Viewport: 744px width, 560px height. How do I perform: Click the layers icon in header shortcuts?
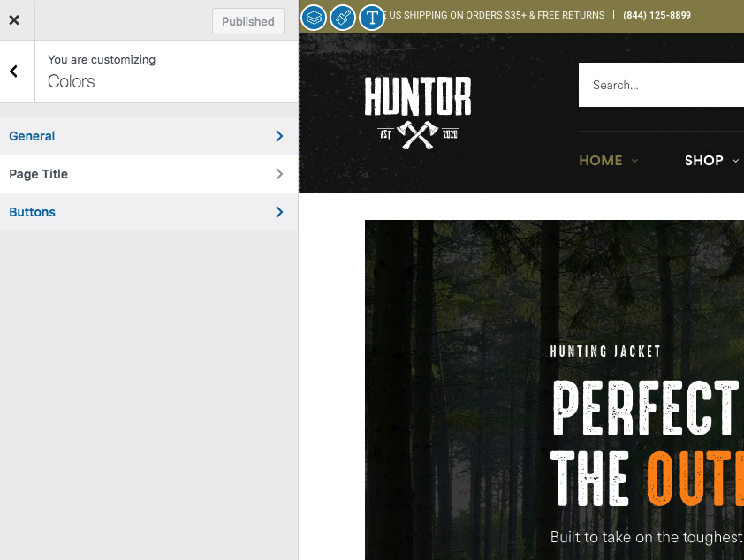[x=314, y=17]
